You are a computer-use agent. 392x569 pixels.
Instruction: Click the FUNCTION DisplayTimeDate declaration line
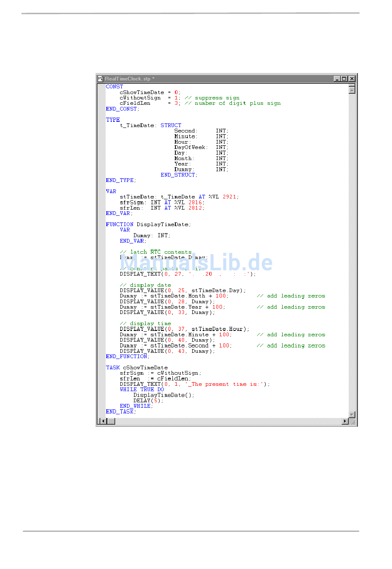(148, 224)
